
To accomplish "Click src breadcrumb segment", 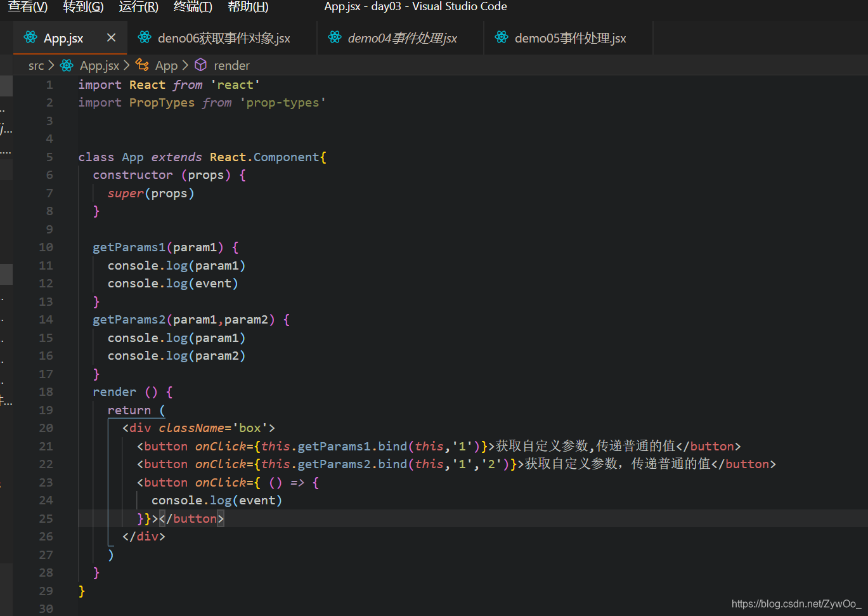I will point(36,65).
